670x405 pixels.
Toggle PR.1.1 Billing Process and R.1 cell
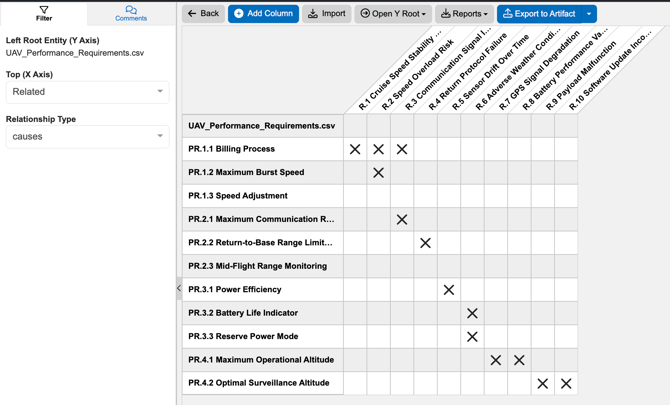coord(355,149)
